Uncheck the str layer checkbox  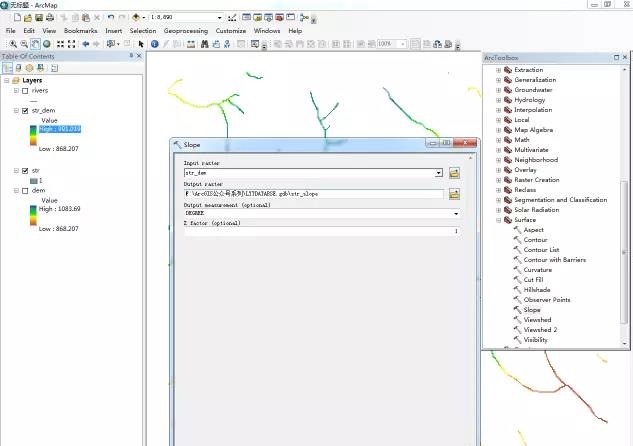tap(25, 171)
